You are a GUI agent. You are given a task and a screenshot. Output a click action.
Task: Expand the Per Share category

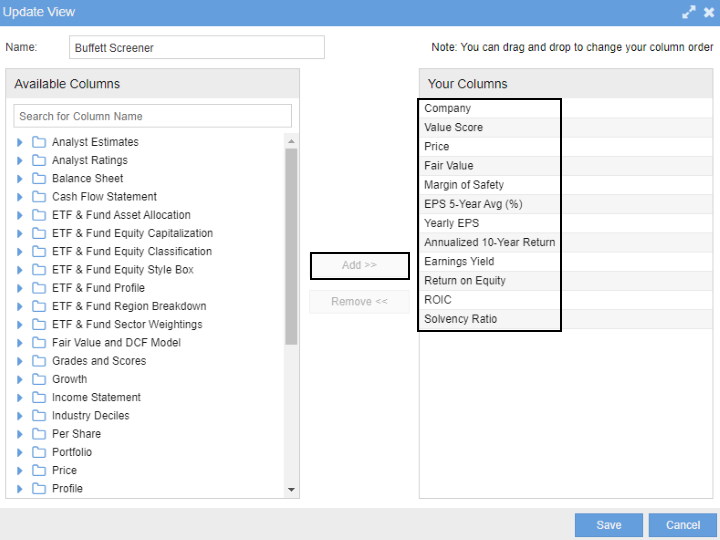point(20,434)
